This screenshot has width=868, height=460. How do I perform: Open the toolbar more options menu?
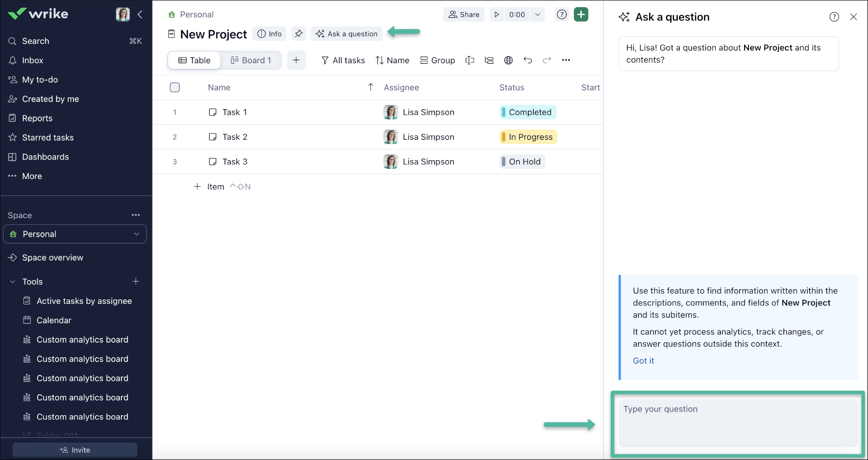[566, 60]
